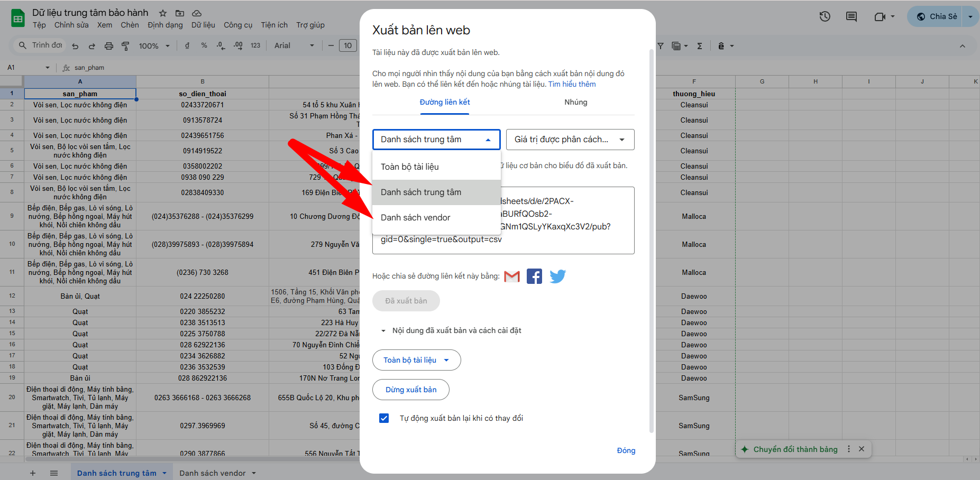
Task: Star the document Dữ liệu trung tâm bảo hành
Action: [x=163, y=13]
